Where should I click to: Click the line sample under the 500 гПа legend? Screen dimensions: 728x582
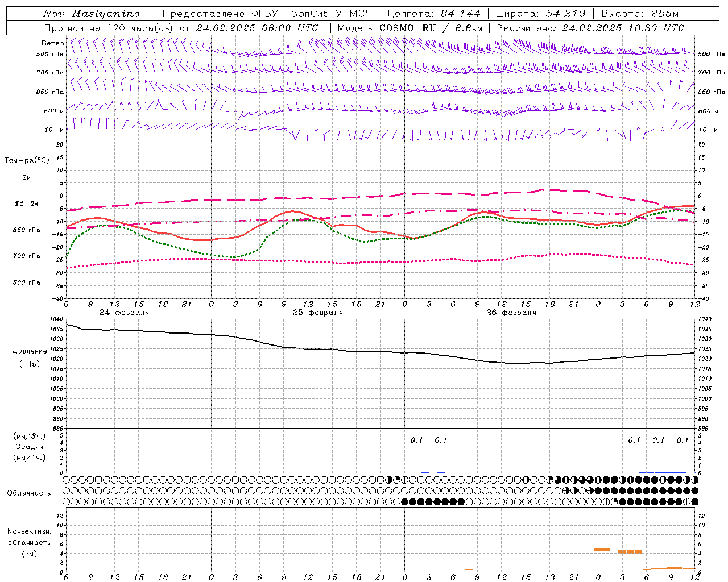coord(25,289)
